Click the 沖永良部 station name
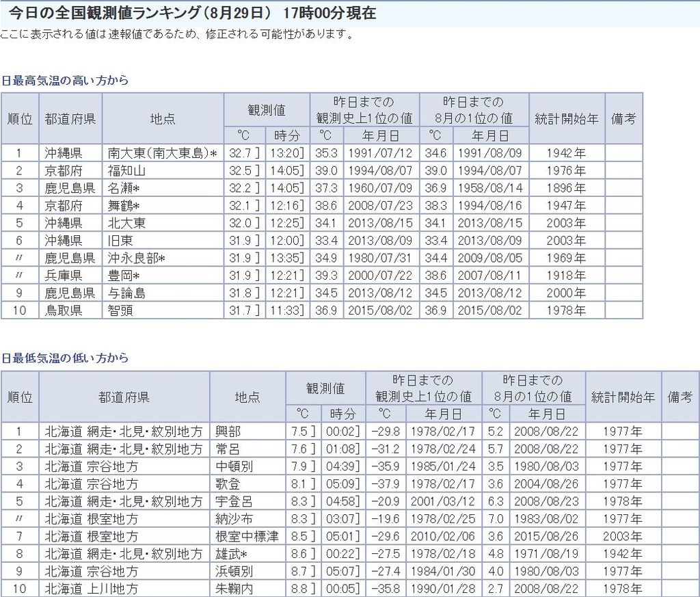 pos(137,258)
